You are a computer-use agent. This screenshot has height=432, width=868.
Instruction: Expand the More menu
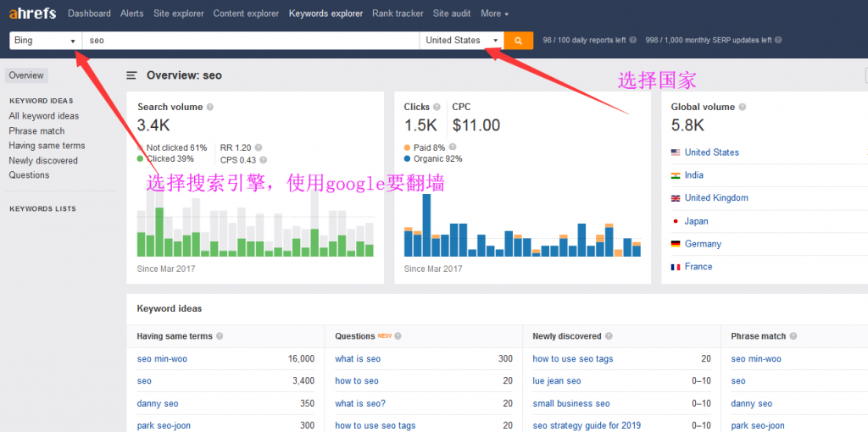494,14
